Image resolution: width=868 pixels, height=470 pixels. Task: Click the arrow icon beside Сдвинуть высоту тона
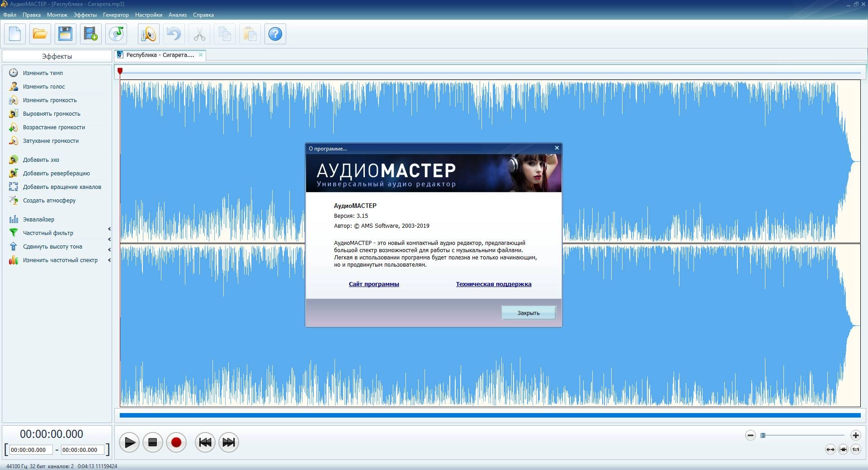click(14, 246)
